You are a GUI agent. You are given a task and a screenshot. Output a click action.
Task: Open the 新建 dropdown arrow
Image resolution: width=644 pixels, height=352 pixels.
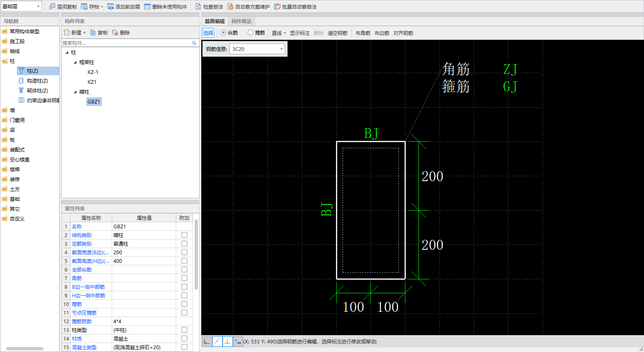pyautogui.click(x=84, y=32)
